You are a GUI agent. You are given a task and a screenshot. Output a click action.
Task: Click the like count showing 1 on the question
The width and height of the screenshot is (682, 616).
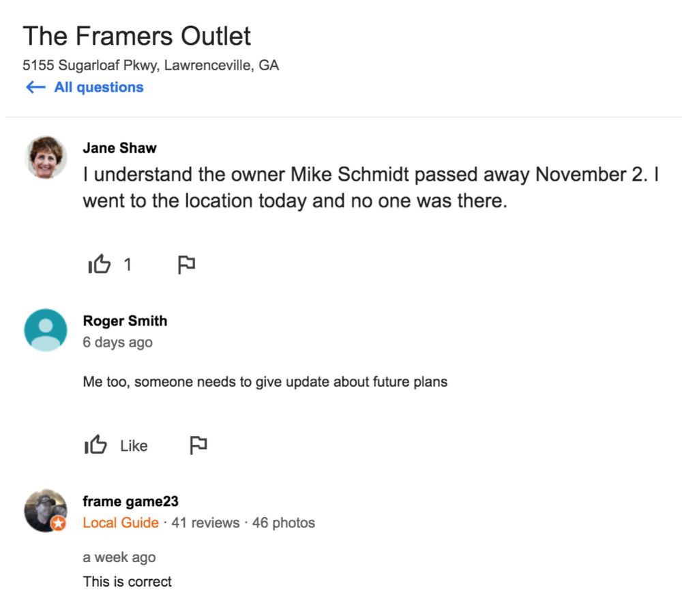pos(127,264)
